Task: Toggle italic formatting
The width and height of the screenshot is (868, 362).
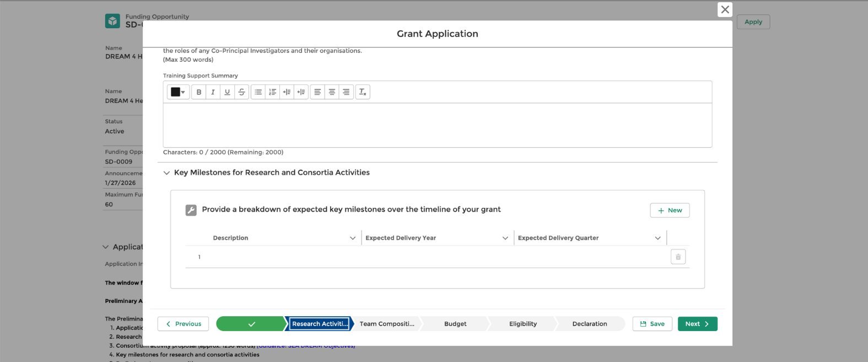Action: (213, 92)
